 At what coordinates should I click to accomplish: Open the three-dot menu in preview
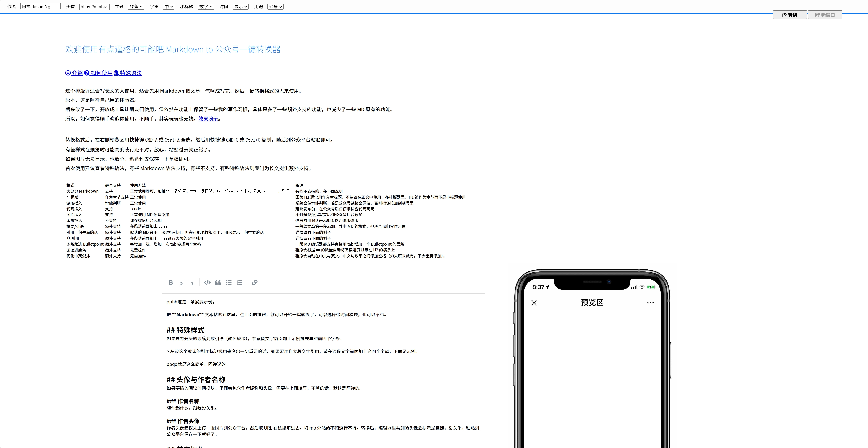650,303
